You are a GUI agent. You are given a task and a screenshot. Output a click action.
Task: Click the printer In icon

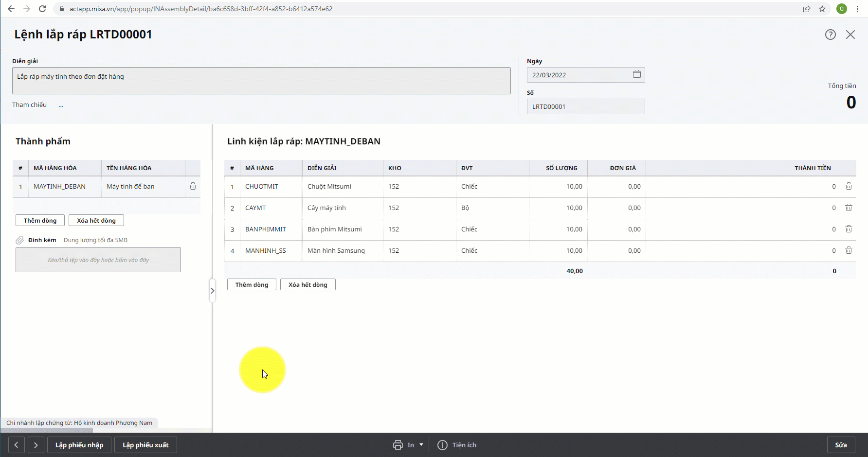tap(398, 445)
